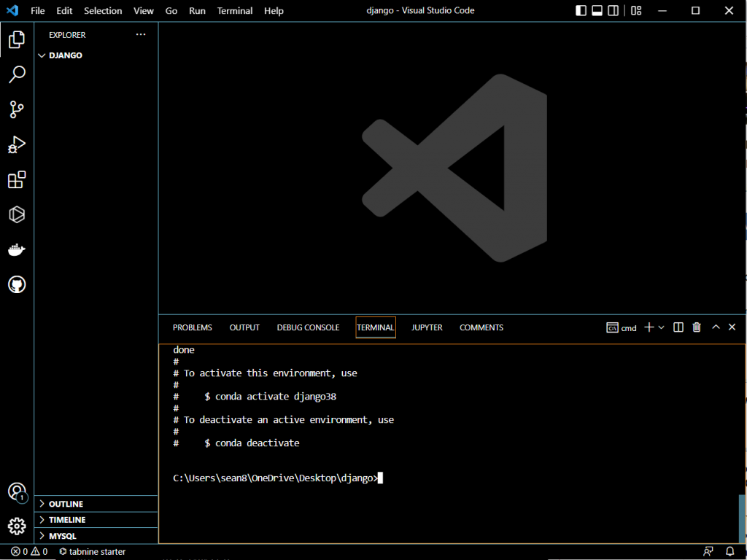Open notifications bell in status bar
The height and width of the screenshot is (560, 747).
tap(729, 551)
